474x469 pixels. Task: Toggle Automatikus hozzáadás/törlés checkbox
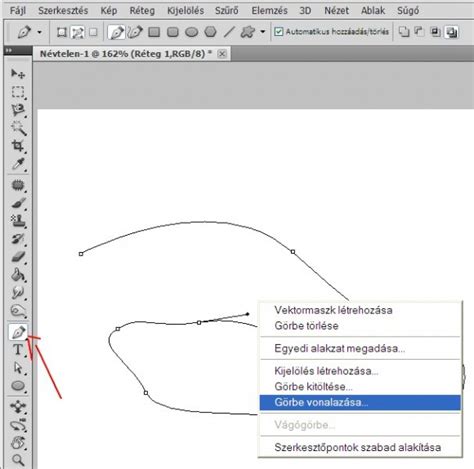pyautogui.click(x=278, y=32)
